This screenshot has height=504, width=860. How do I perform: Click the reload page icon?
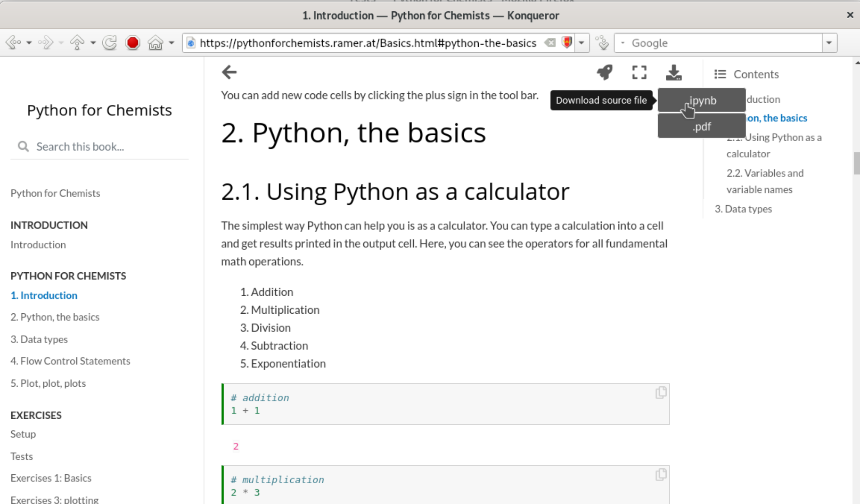coord(109,43)
